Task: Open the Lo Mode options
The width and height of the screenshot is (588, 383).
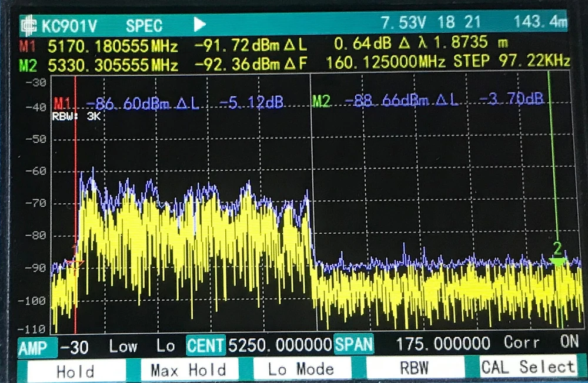Action: click(x=300, y=369)
